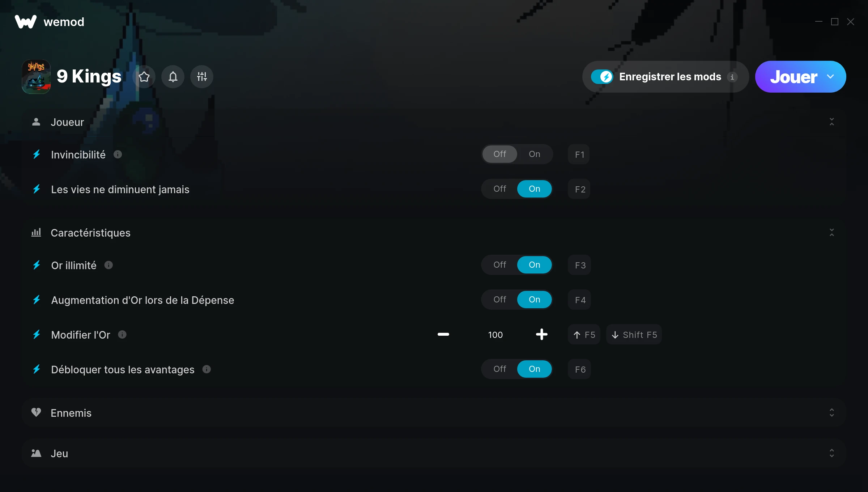Click the Jouer button

click(793, 77)
